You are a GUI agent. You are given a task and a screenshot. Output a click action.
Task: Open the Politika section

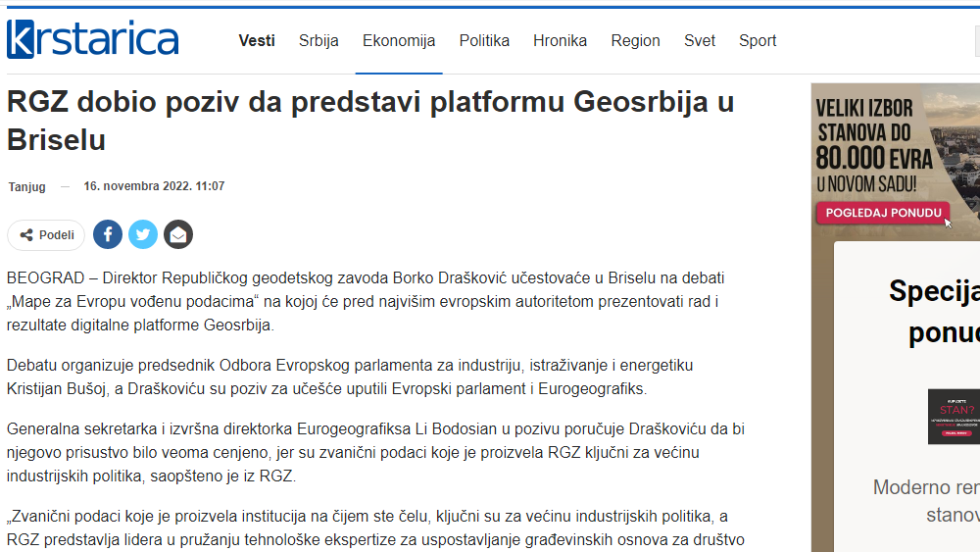point(484,40)
